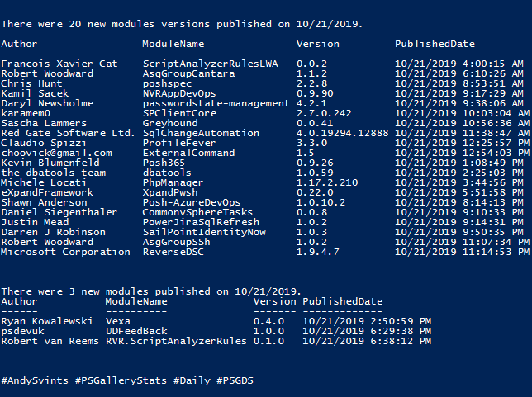Select the dbatools module entry
This screenshot has width=532, height=397.
(x=167, y=173)
